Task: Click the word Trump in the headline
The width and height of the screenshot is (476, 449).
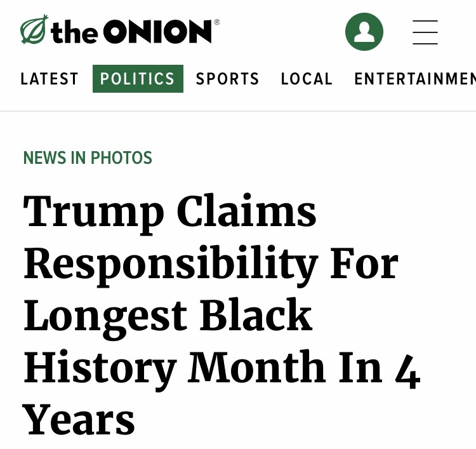Action: 94,213
